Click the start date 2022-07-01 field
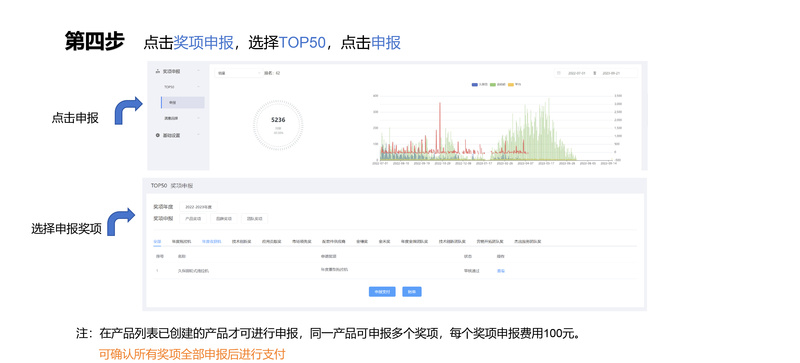Screen dimensions: 800x363 (577, 73)
